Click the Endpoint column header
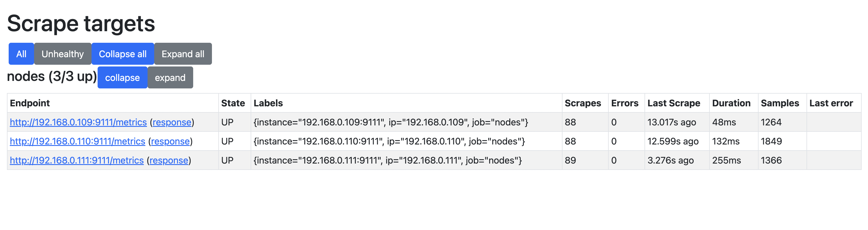Image resolution: width=868 pixels, height=230 pixels. 30,103
